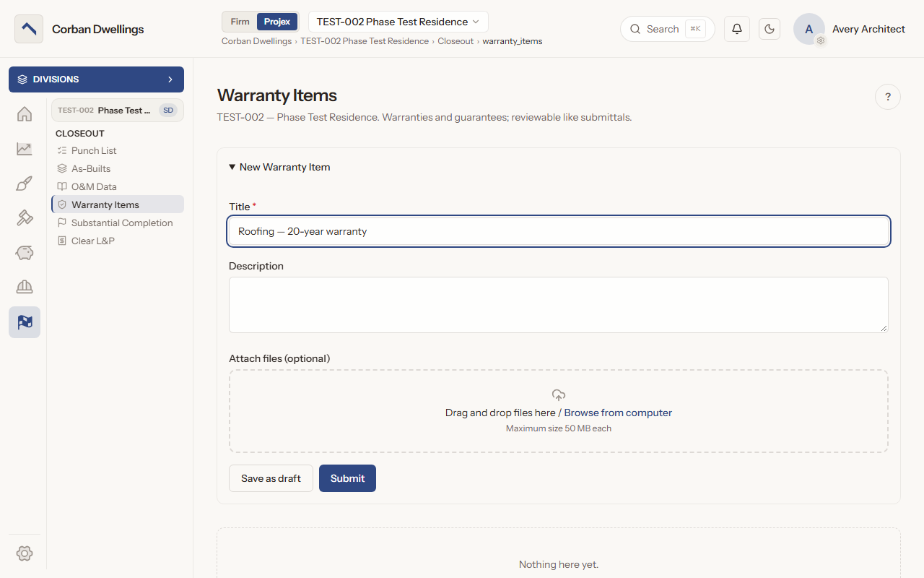
Task: Open the notifications bell
Action: click(737, 29)
